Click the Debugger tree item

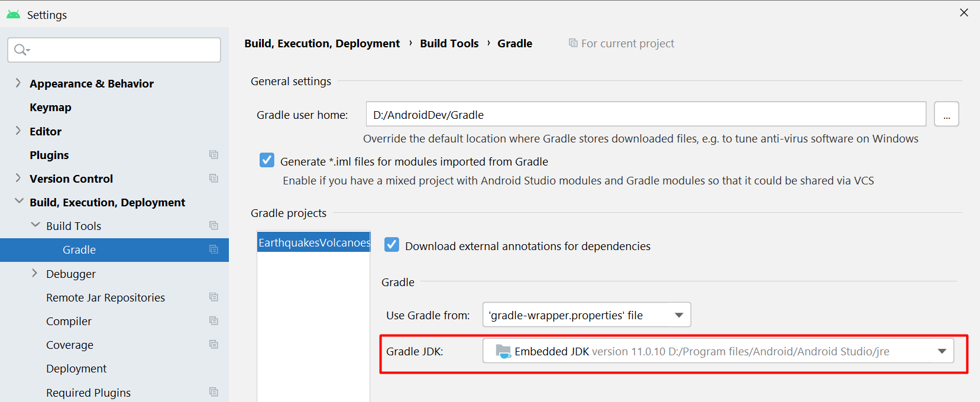click(x=71, y=274)
